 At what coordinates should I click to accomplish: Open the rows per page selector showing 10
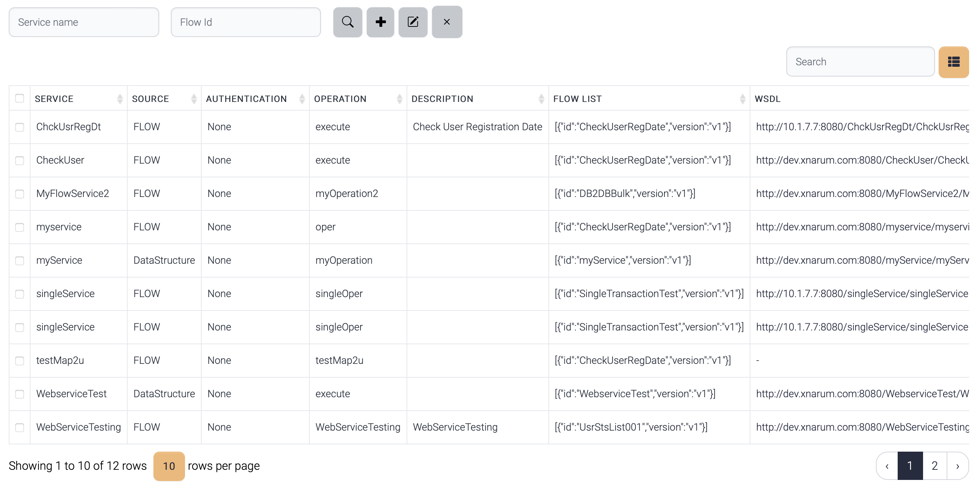point(169,465)
